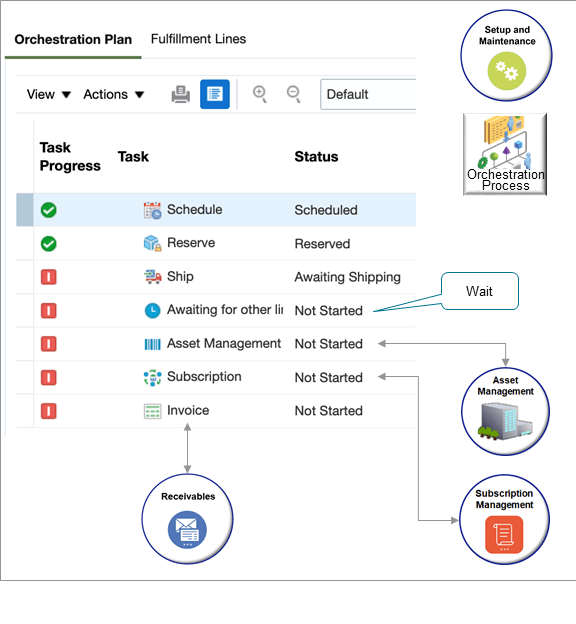Select the Reserve task name
576x624 pixels.
coord(191,243)
